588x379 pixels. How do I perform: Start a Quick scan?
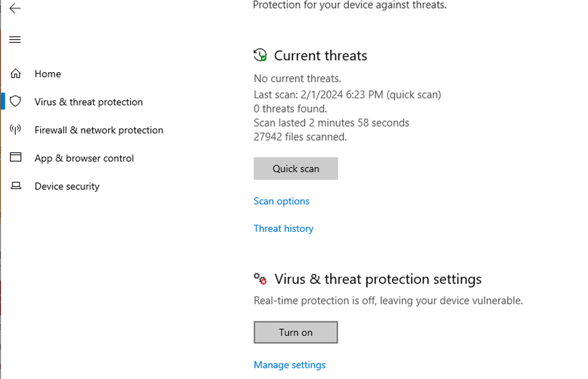click(x=296, y=169)
